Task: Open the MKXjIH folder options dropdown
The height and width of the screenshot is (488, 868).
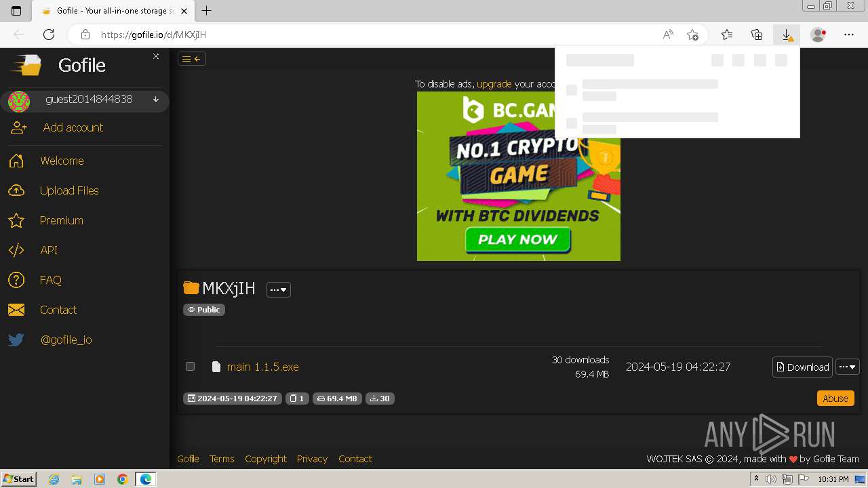Action: coord(279,289)
